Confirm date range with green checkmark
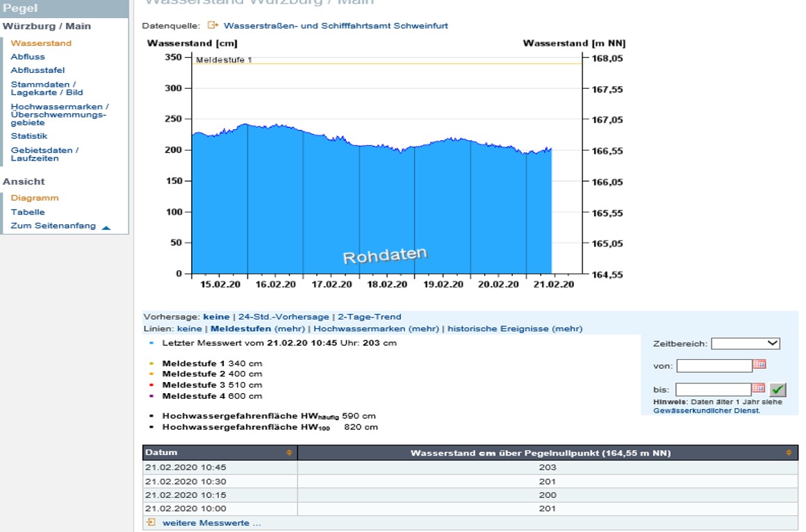Image resolution: width=806 pixels, height=532 pixels. click(x=778, y=390)
